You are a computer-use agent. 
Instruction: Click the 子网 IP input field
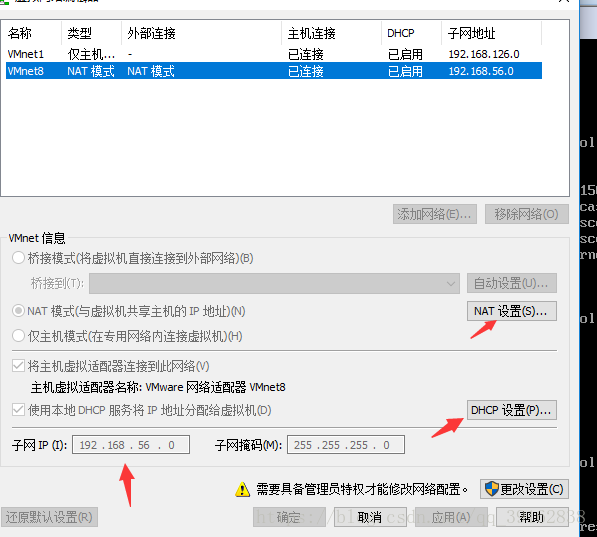(x=131, y=445)
